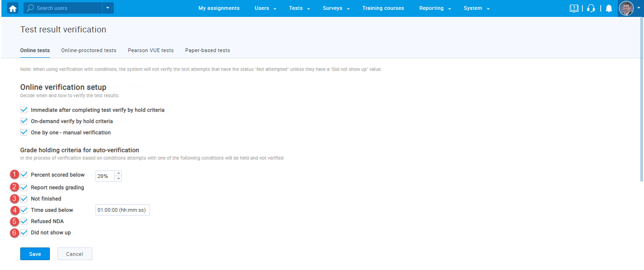This screenshot has height=270, width=644.
Task: Click the search magnifier icon
Action: (31, 8)
